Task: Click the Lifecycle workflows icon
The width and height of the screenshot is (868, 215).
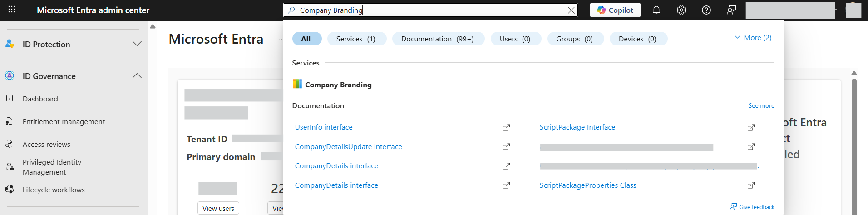Action: (x=10, y=189)
